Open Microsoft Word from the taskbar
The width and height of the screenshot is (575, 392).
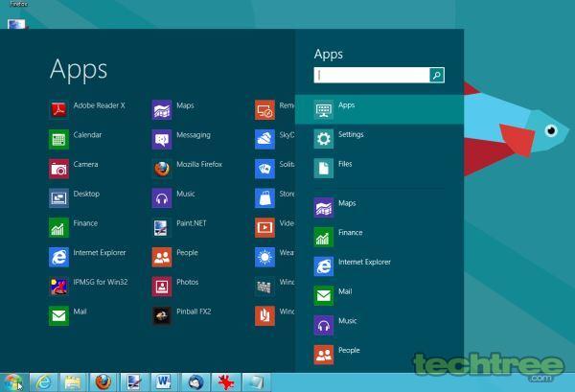(164, 382)
